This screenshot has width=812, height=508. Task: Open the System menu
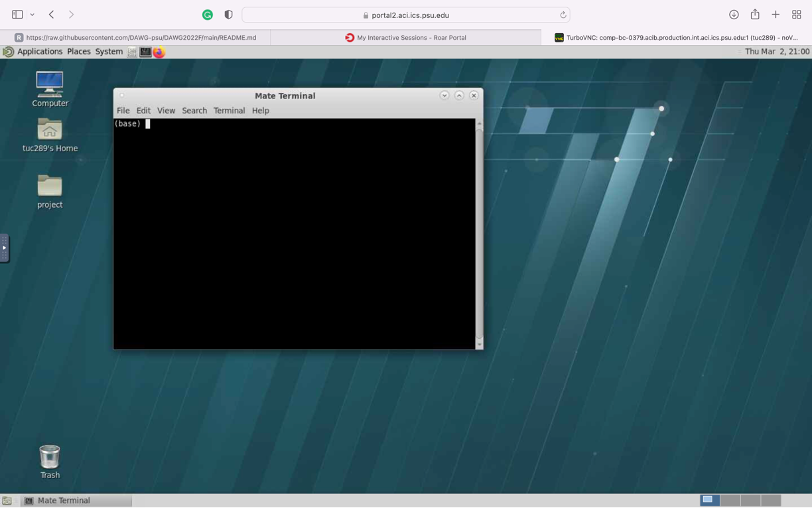[109, 52]
